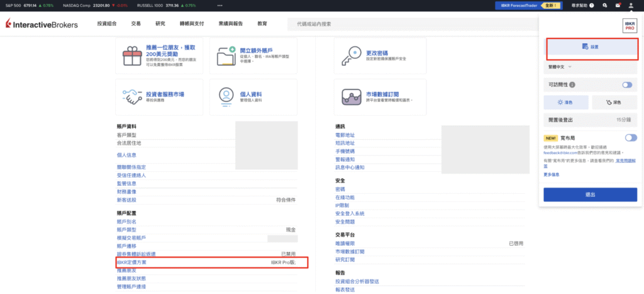Screen dimensions: 644x294
Task: Click the 已啟用 status text
Action: coord(516,244)
